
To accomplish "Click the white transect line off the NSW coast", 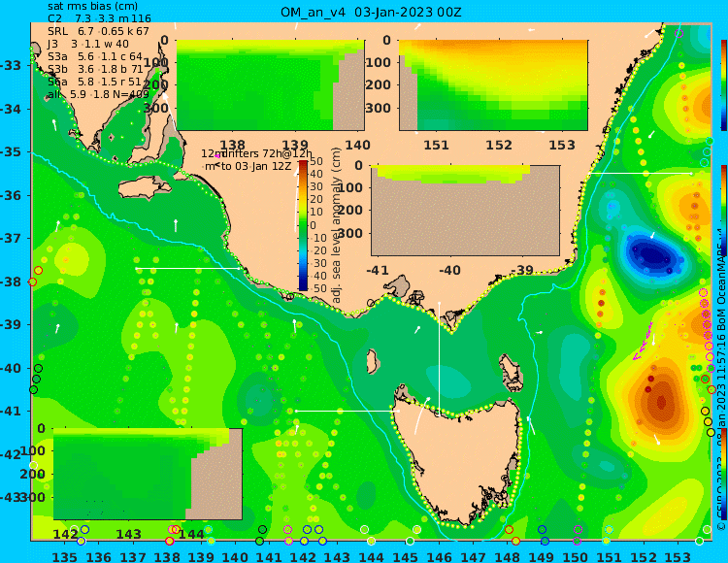I will [x=641, y=173].
